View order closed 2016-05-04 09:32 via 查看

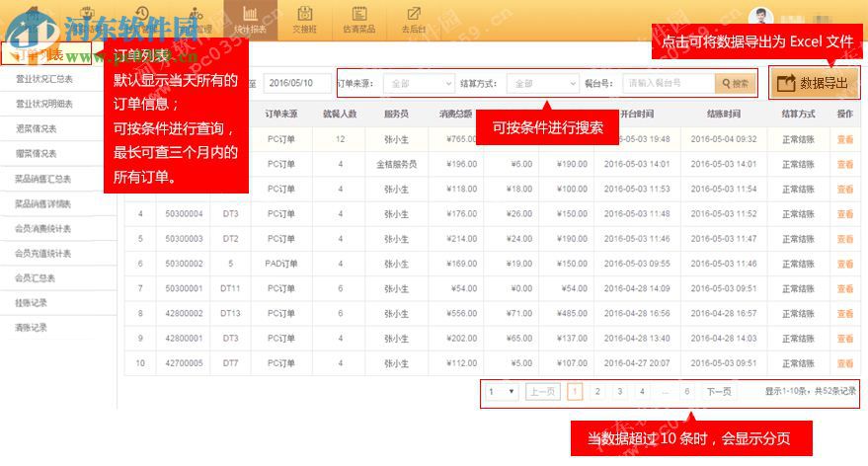pos(844,139)
